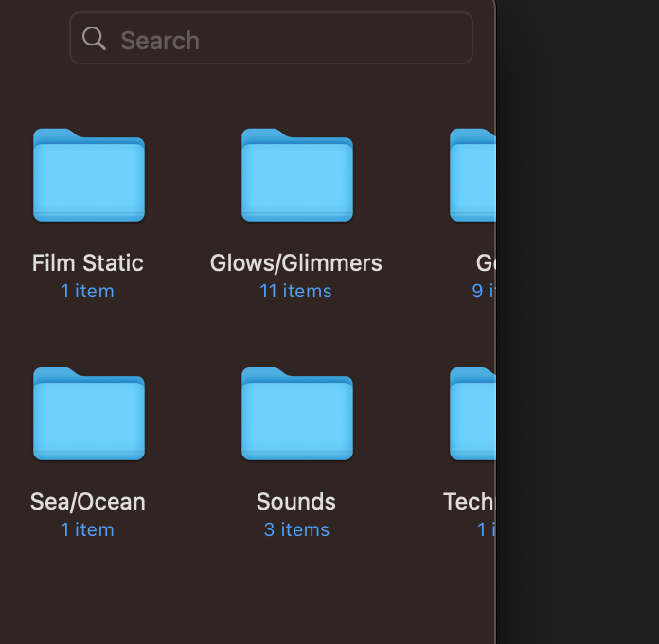Open the Sounds folder icon
659x644 pixels.
(x=297, y=414)
